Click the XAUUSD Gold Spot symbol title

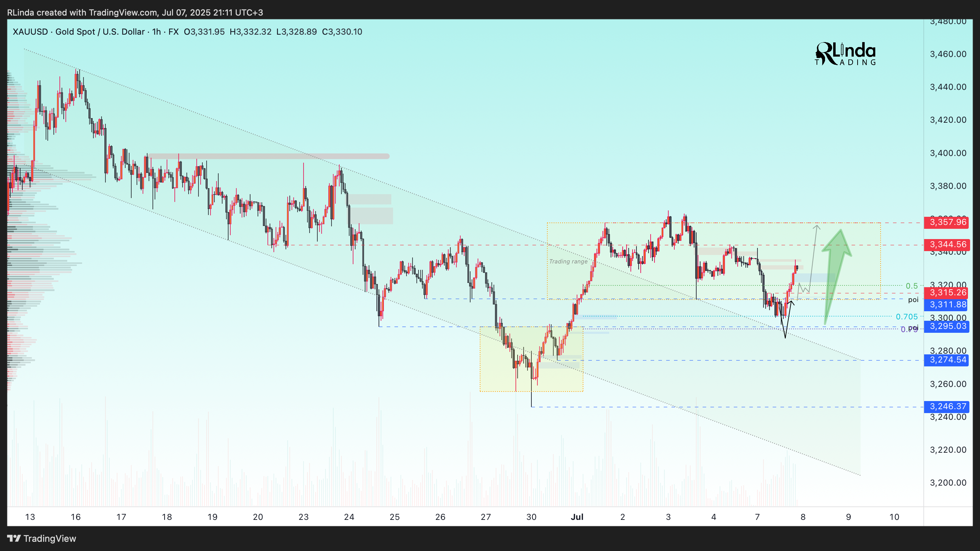(79, 32)
